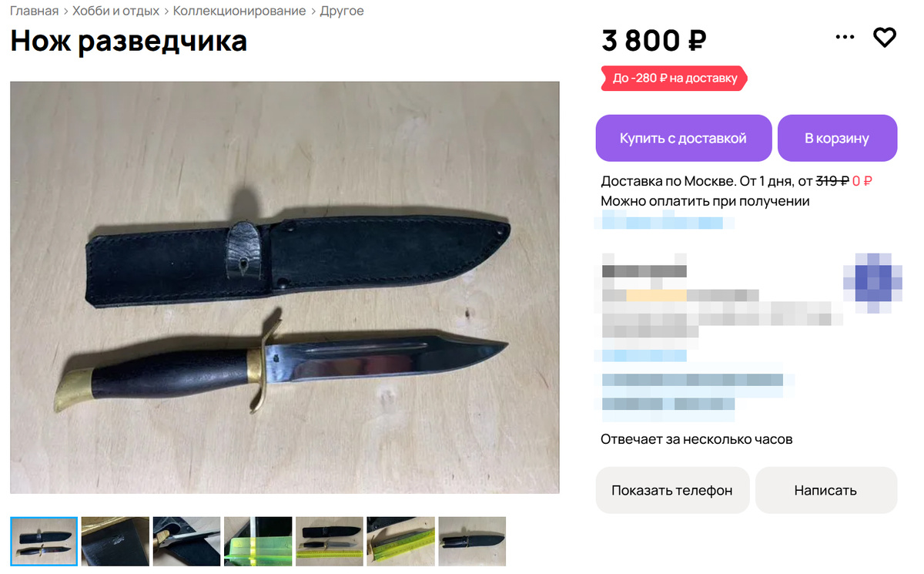Image resolution: width=924 pixels, height=574 pixels.
Task: Open the Коллекционирование breadcrumb
Action: tap(239, 11)
